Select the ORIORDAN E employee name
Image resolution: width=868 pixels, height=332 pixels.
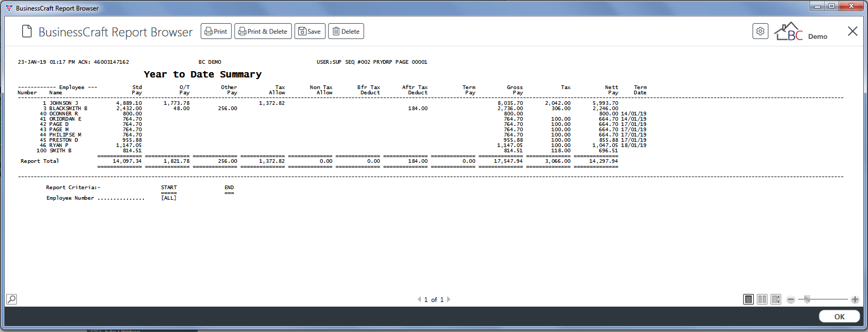[65, 119]
